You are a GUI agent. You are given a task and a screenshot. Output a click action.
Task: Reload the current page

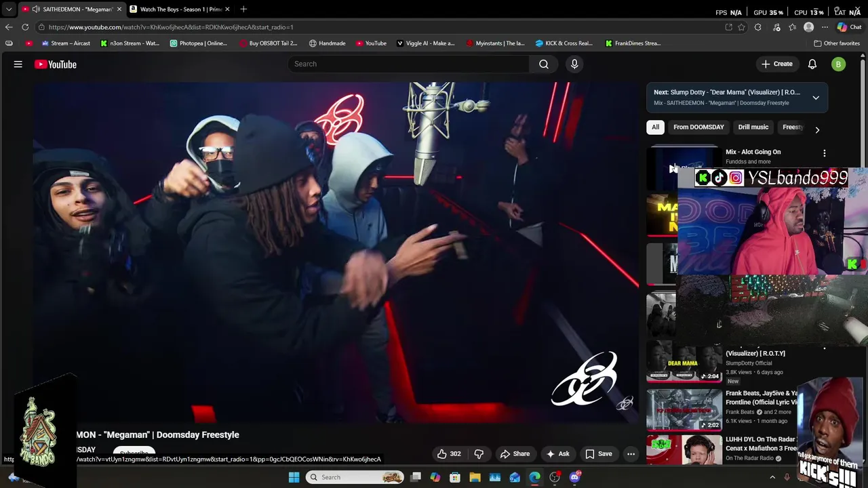coord(25,27)
